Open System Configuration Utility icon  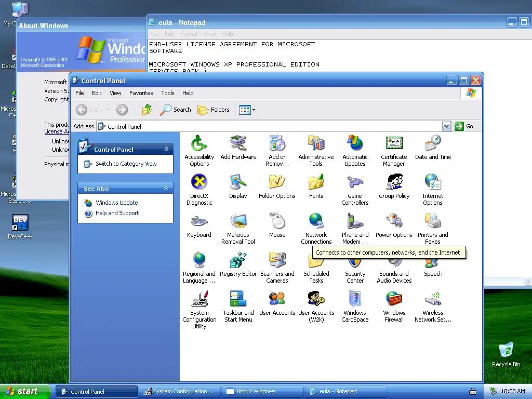[x=199, y=299]
